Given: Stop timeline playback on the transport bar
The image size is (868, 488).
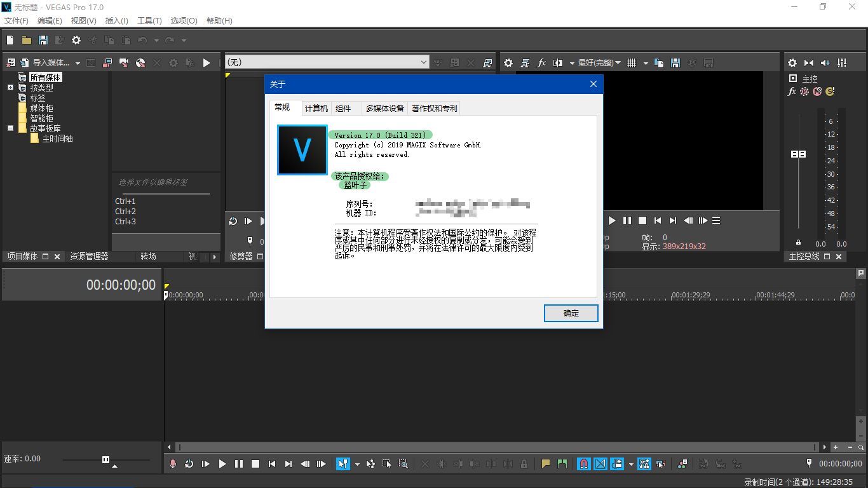Looking at the screenshot, I should [255, 464].
